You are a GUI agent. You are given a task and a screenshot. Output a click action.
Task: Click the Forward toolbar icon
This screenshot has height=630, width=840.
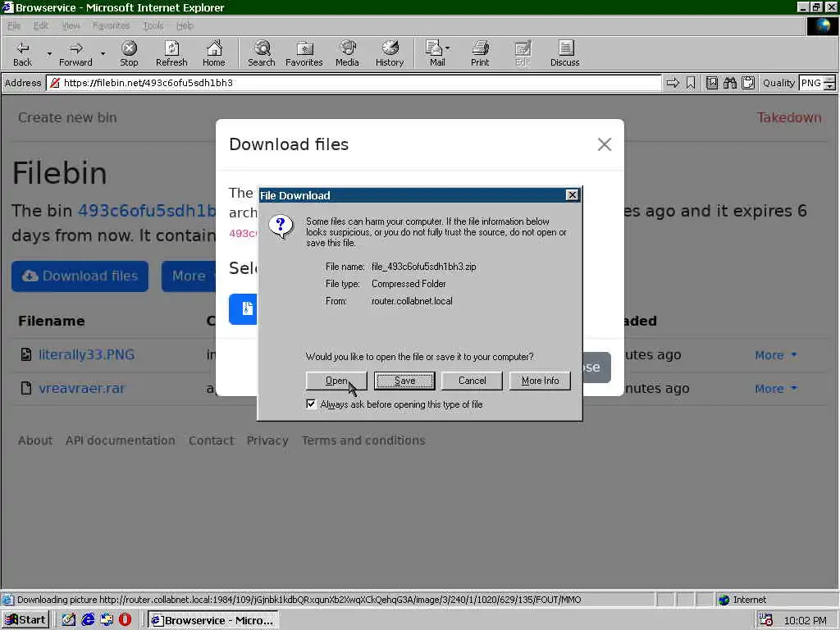click(75, 53)
